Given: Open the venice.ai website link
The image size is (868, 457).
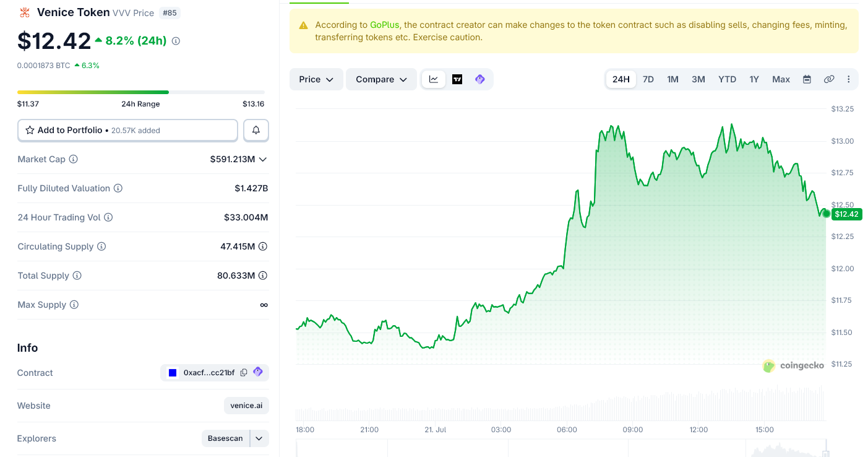Looking at the screenshot, I should (x=246, y=406).
